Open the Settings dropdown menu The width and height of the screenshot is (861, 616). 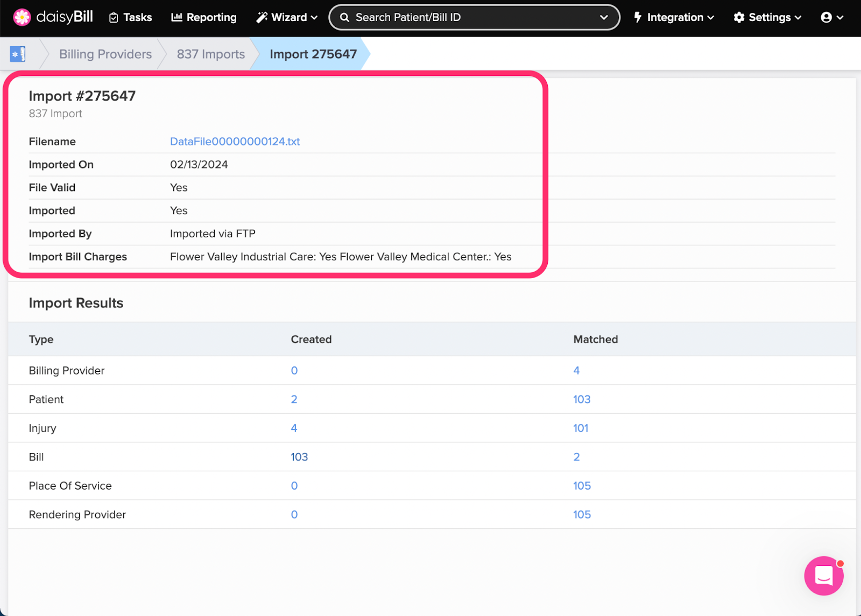tap(767, 17)
